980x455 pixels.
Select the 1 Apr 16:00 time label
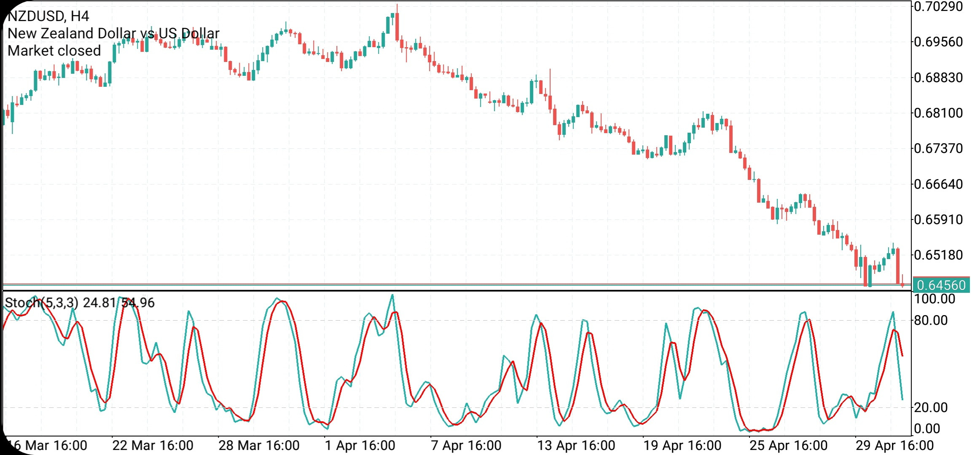pyautogui.click(x=360, y=445)
